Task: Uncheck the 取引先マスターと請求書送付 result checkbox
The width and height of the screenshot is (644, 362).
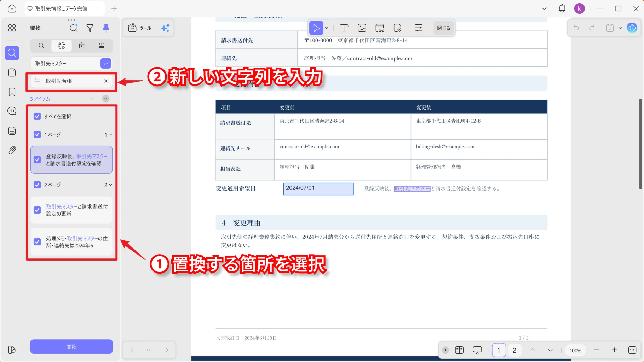Action: (37, 210)
